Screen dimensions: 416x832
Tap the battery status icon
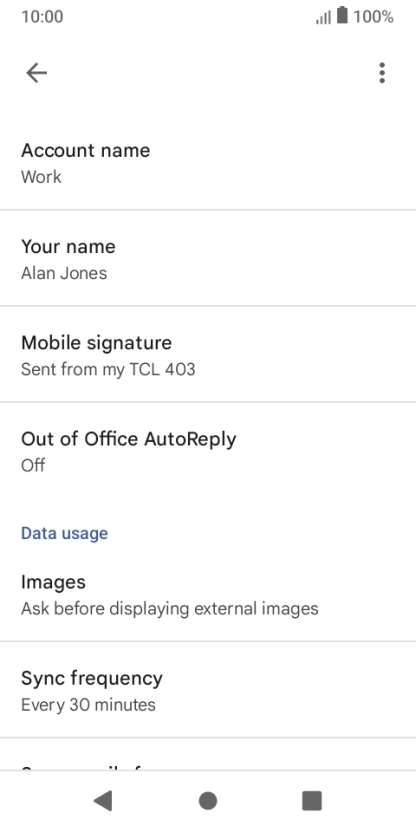(x=342, y=15)
